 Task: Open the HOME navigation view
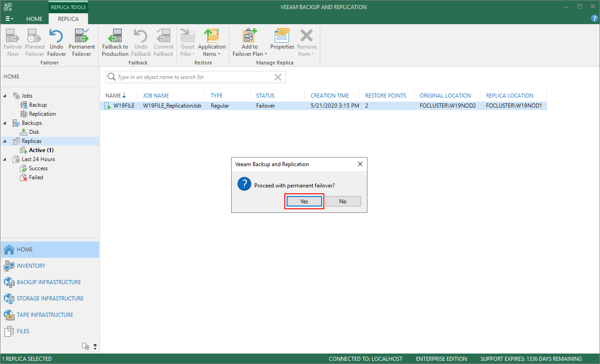coord(50,250)
